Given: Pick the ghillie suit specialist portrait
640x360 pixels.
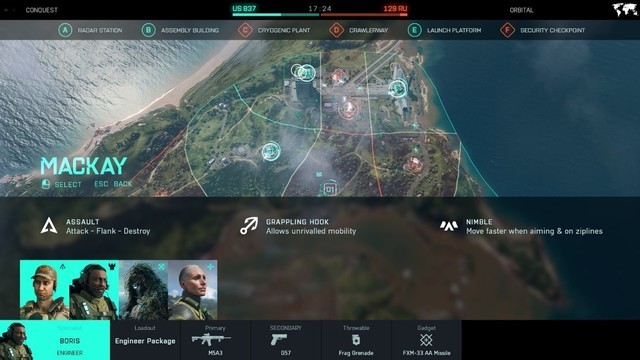Looking at the screenshot, I should point(143,290).
